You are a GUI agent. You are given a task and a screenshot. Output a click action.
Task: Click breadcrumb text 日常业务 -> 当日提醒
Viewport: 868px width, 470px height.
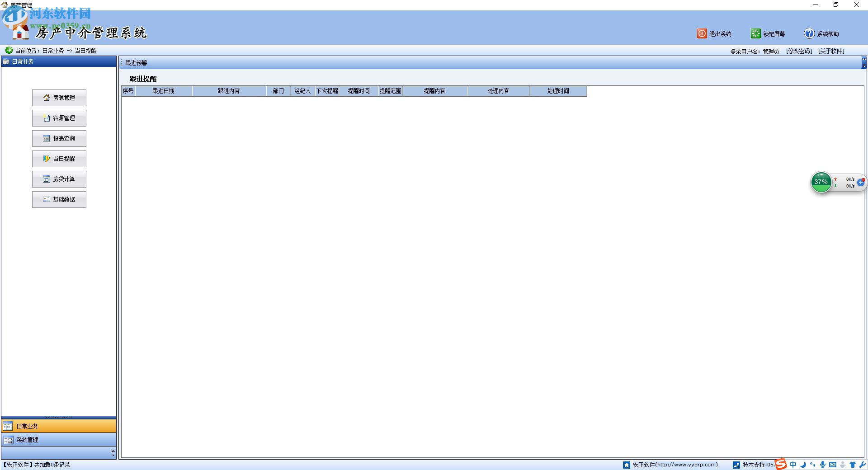click(70, 51)
